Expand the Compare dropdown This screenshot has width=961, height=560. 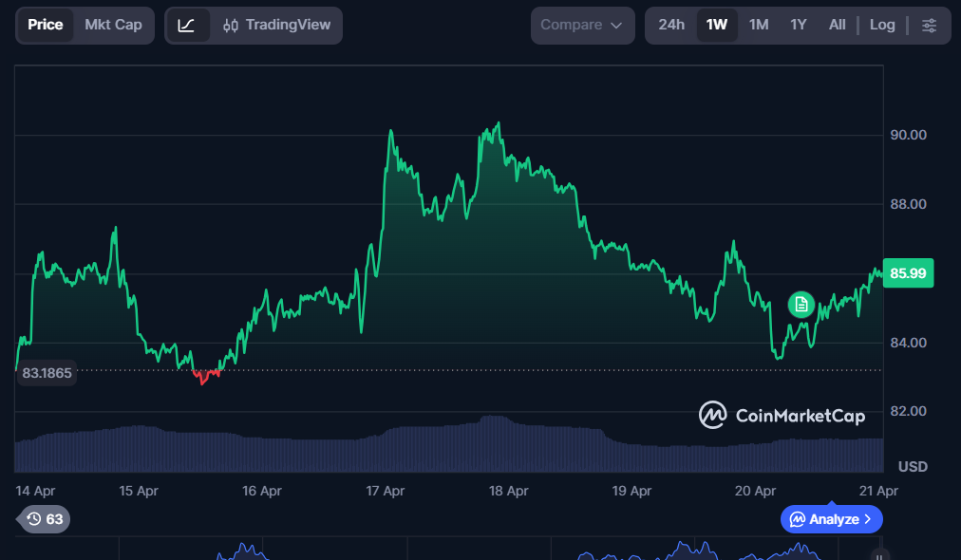[x=582, y=26]
